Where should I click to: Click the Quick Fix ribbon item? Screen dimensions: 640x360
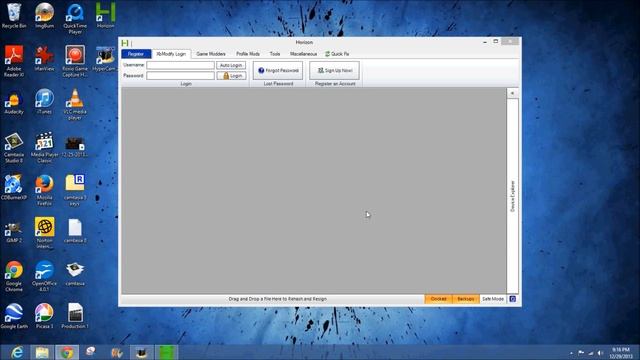(x=337, y=54)
